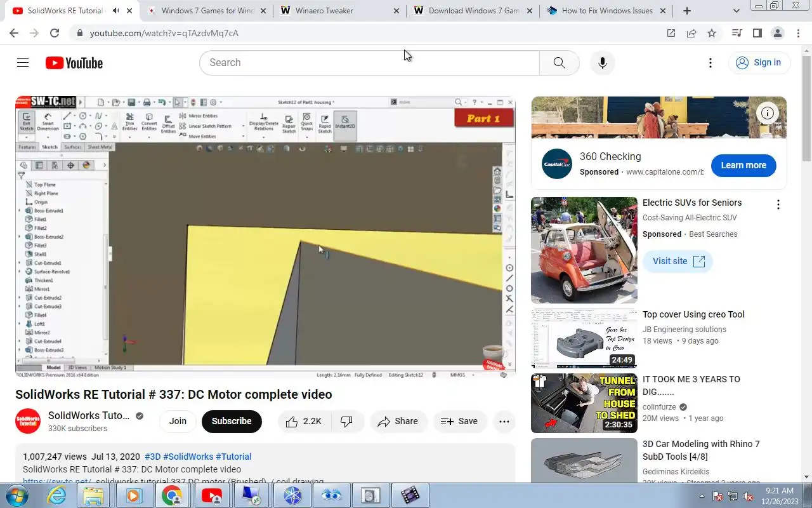Click the video player to pause
This screenshot has height=508, width=812.
click(x=265, y=237)
